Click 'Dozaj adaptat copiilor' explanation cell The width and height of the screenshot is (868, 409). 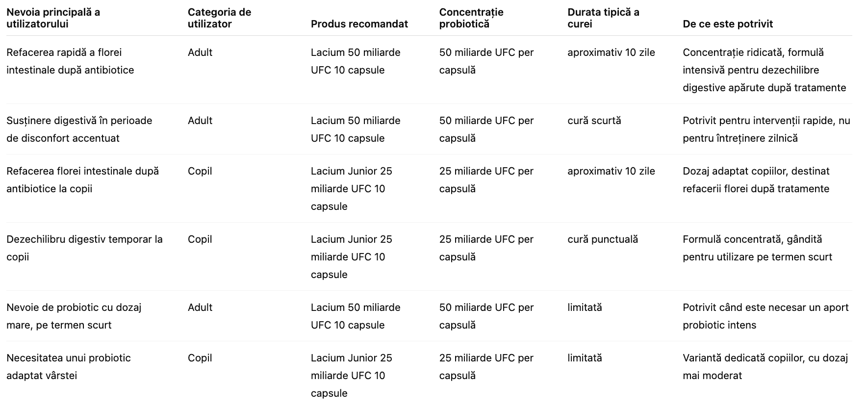coord(756,180)
